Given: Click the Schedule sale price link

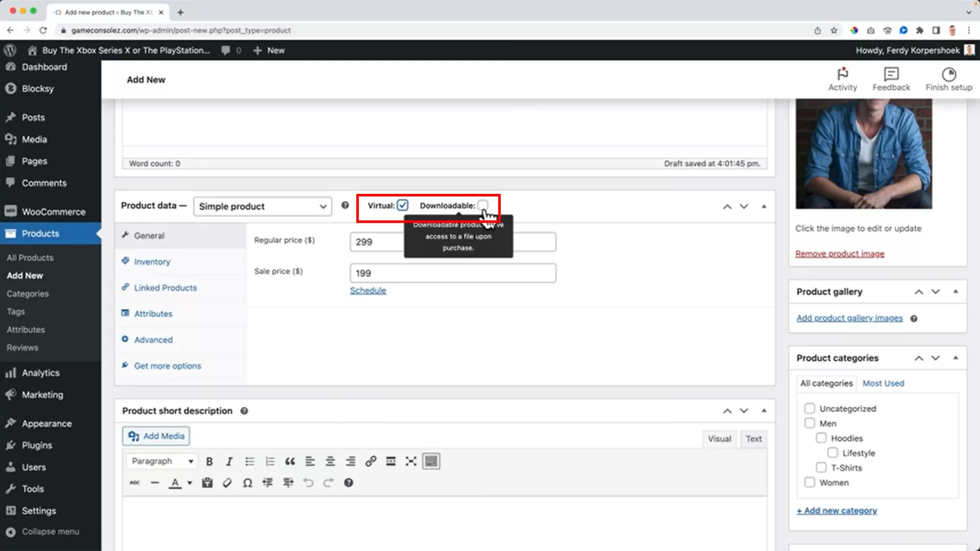Looking at the screenshot, I should [368, 290].
